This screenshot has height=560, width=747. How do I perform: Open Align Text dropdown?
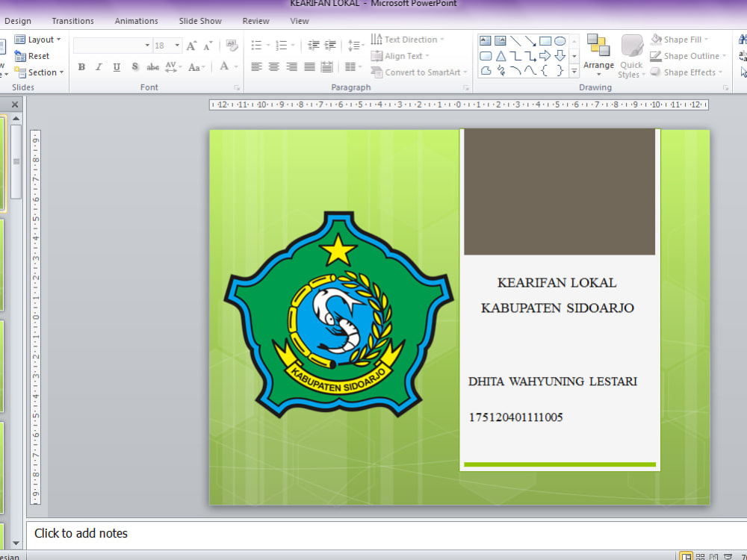(400, 56)
